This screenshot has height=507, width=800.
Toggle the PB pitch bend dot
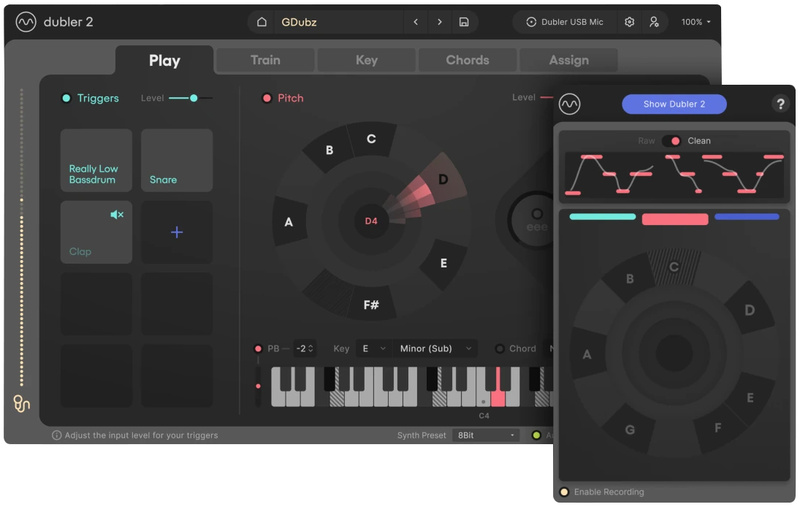(258, 348)
